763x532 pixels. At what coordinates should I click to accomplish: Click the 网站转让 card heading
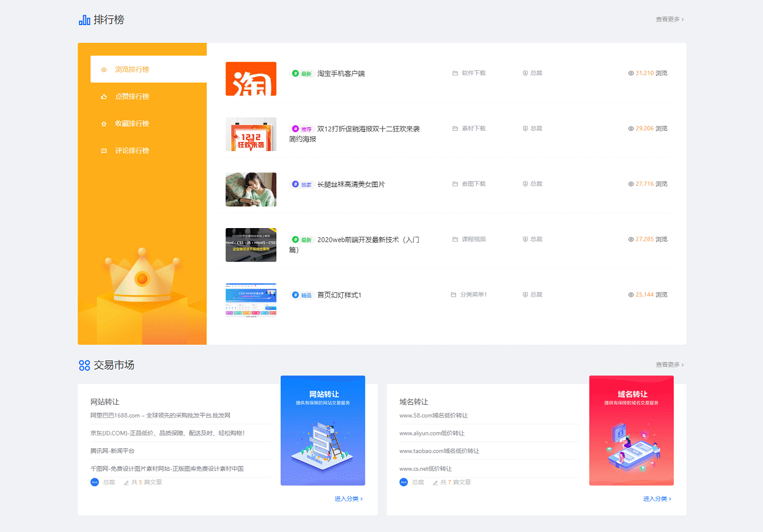coord(105,402)
